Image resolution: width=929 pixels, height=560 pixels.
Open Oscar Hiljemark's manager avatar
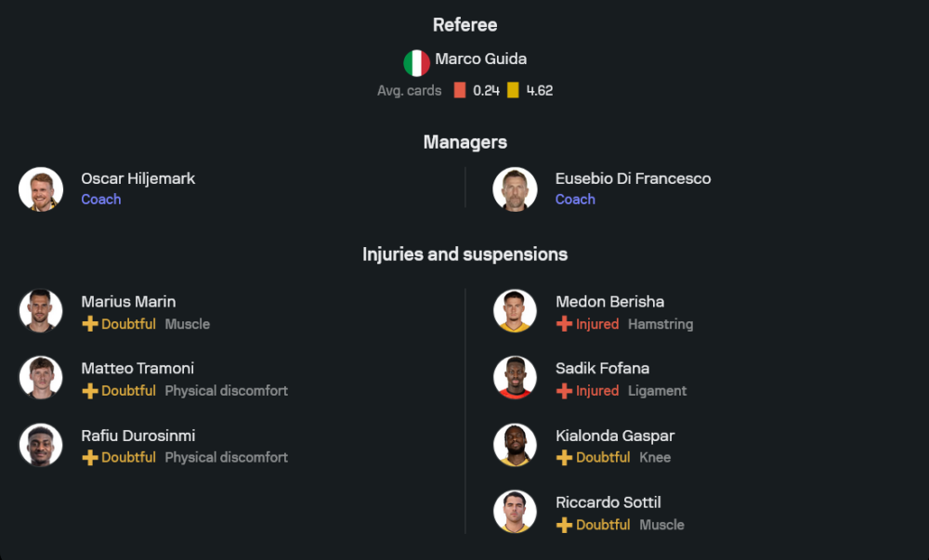(41, 189)
